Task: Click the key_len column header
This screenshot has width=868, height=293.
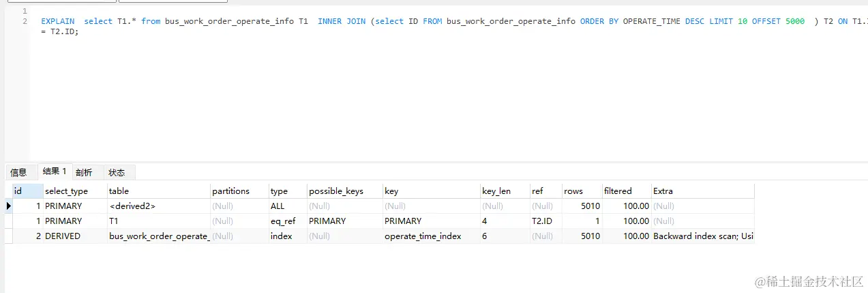Action: [x=505, y=191]
